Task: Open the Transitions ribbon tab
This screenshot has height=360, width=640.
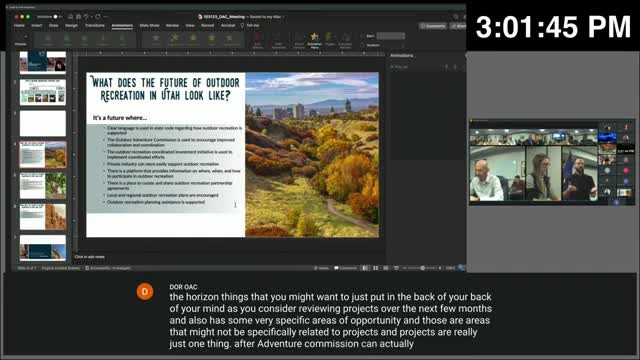Action: [x=95, y=25]
